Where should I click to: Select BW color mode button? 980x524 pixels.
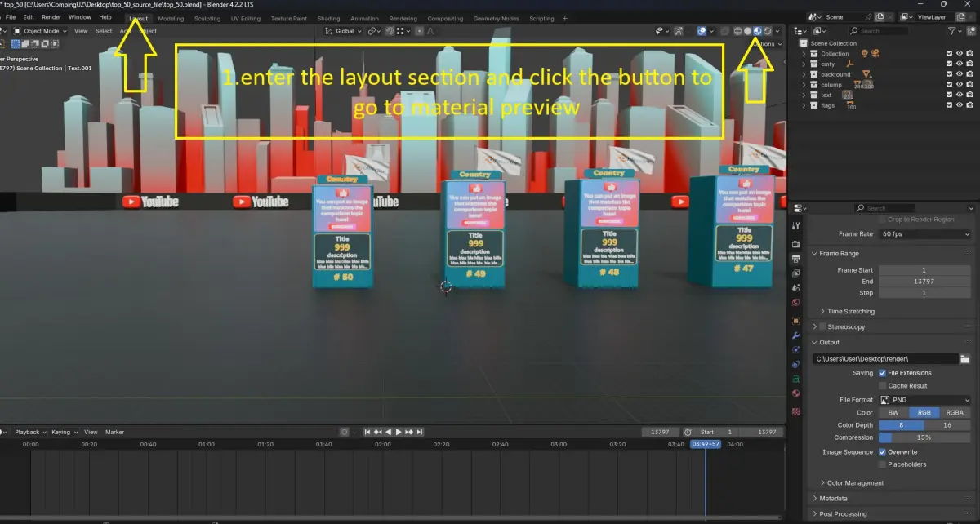[x=893, y=413]
